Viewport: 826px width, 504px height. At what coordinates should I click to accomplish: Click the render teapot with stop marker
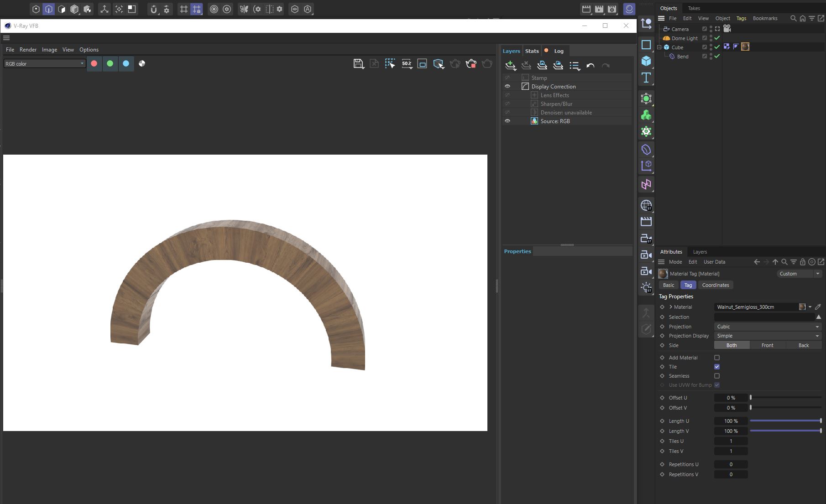pyautogui.click(x=471, y=64)
